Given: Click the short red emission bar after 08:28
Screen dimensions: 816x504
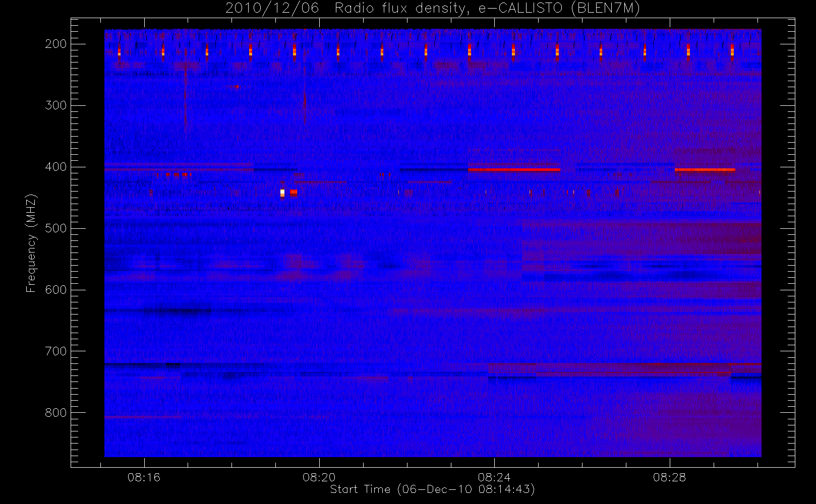Looking at the screenshot, I should pyautogui.click(x=705, y=170).
